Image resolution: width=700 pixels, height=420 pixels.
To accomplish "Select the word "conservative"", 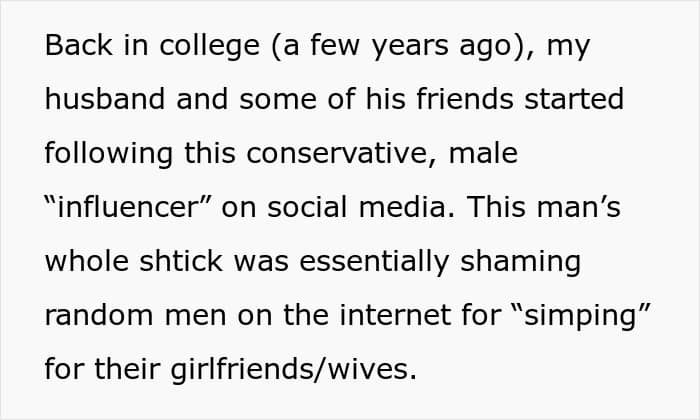I will [x=337, y=153].
